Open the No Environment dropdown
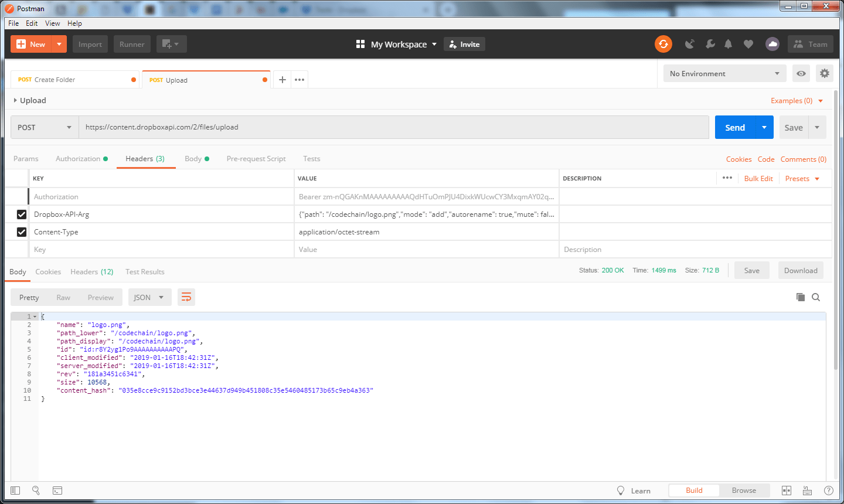Viewport: 844px width, 504px height. click(x=725, y=73)
